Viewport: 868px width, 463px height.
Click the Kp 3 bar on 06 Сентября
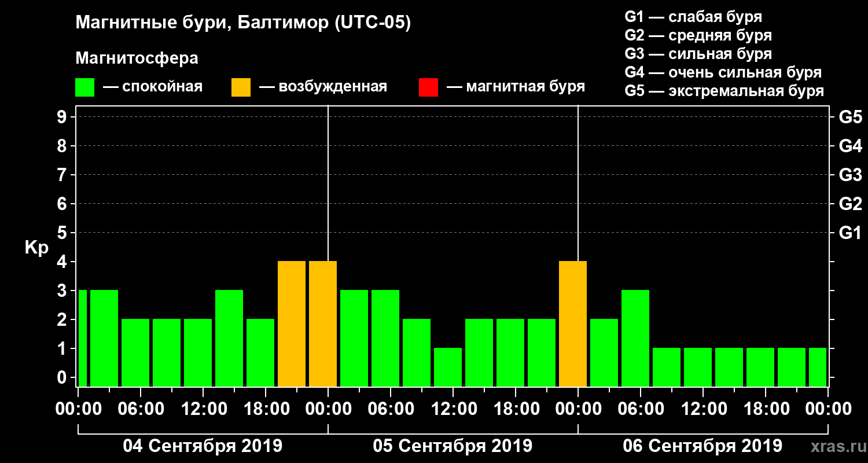tap(635, 338)
